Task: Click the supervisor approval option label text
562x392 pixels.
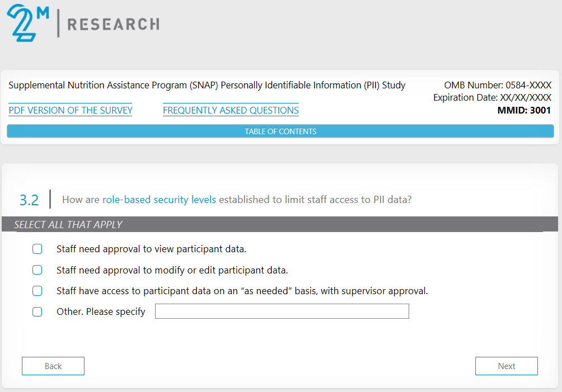Action: tap(242, 291)
